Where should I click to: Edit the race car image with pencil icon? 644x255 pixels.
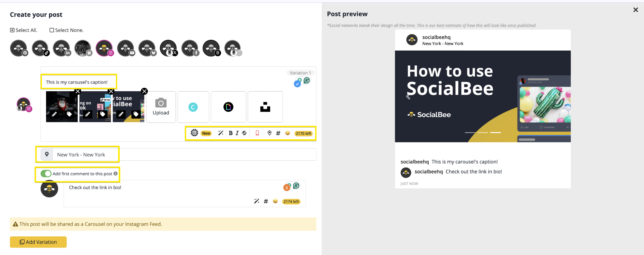(54, 114)
